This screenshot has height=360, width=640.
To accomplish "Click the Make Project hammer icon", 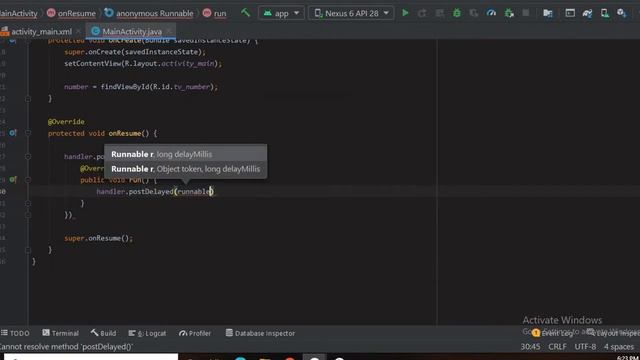I will pyautogui.click(x=245, y=13).
